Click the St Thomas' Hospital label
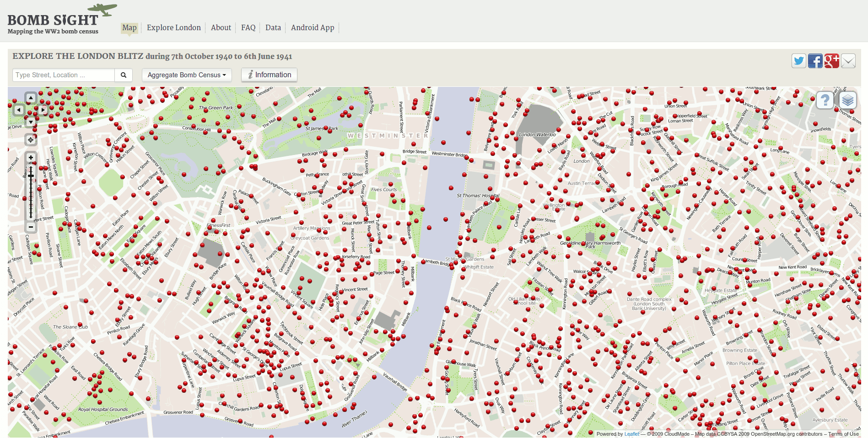The image size is (868, 438). pyautogui.click(x=478, y=195)
